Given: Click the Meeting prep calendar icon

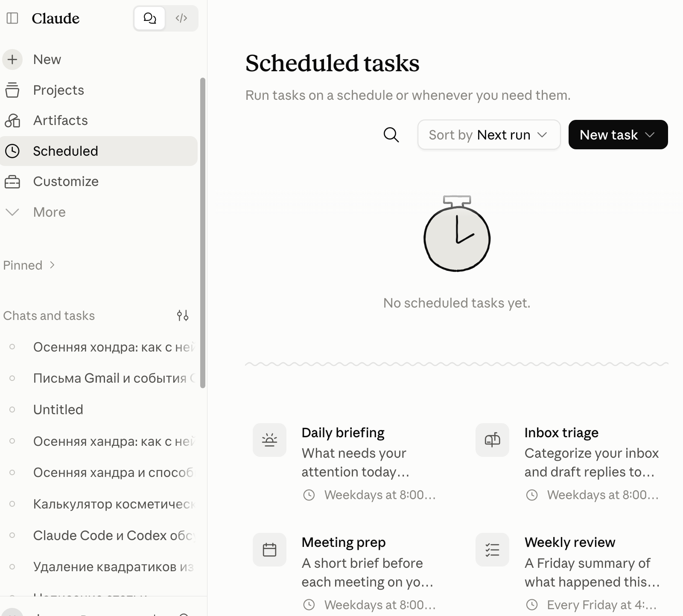Looking at the screenshot, I should [x=269, y=550].
